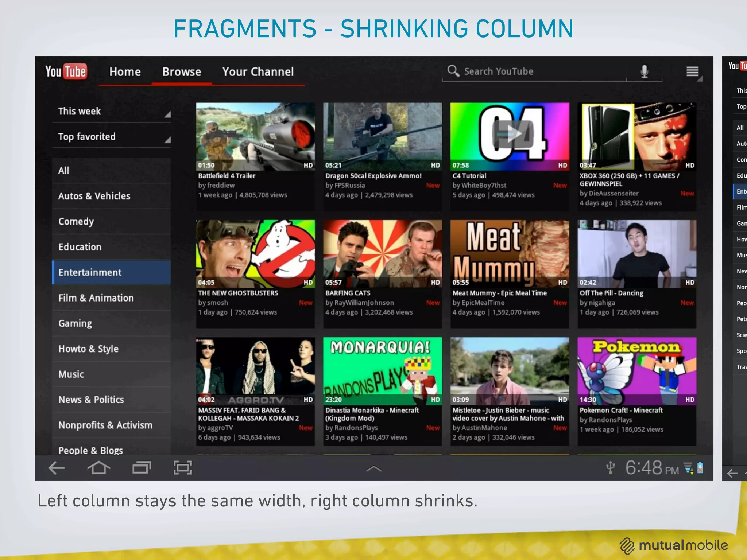Tap the voice search microphone

pyautogui.click(x=645, y=71)
